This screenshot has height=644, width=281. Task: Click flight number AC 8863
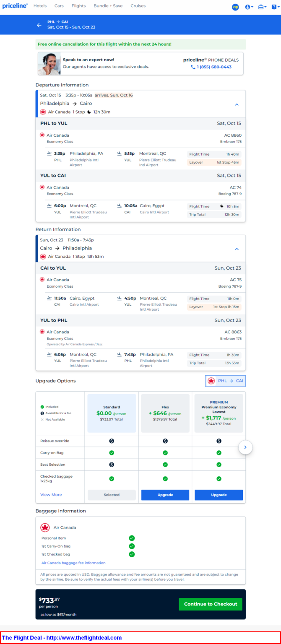(233, 332)
